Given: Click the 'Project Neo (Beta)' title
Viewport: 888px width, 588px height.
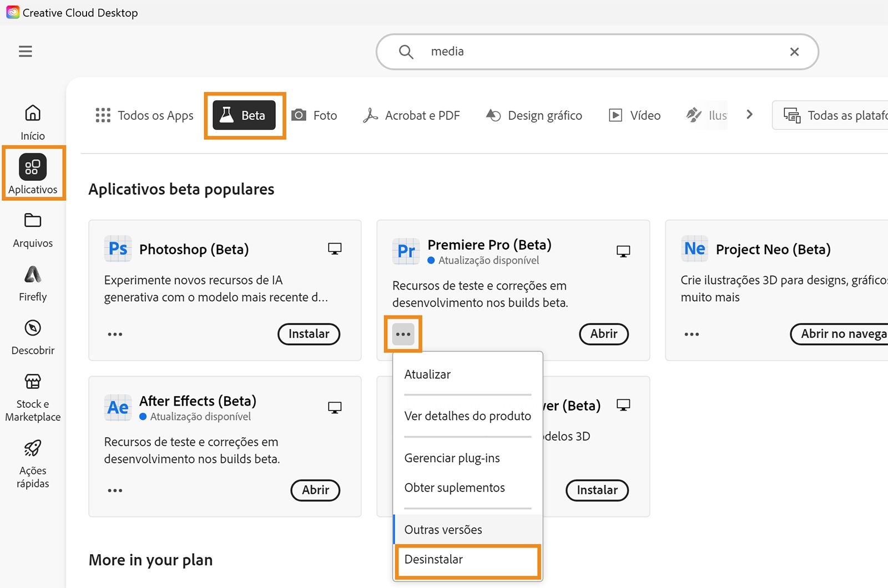Looking at the screenshot, I should point(773,250).
